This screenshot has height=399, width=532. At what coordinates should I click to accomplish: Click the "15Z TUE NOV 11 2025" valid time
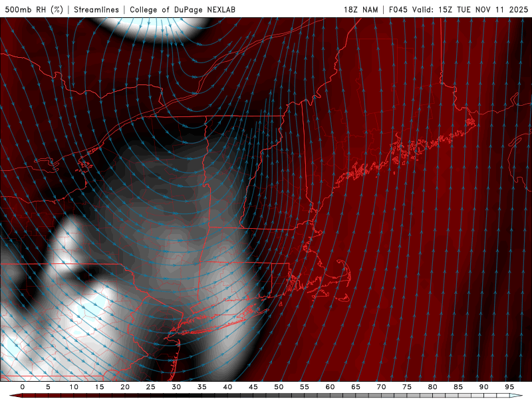483,9
